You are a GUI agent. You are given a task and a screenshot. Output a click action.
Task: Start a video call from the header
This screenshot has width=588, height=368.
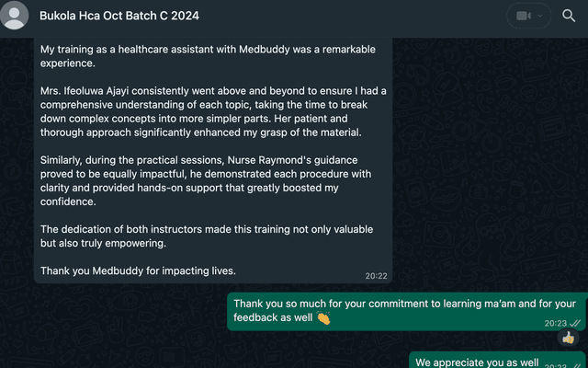(525, 16)
